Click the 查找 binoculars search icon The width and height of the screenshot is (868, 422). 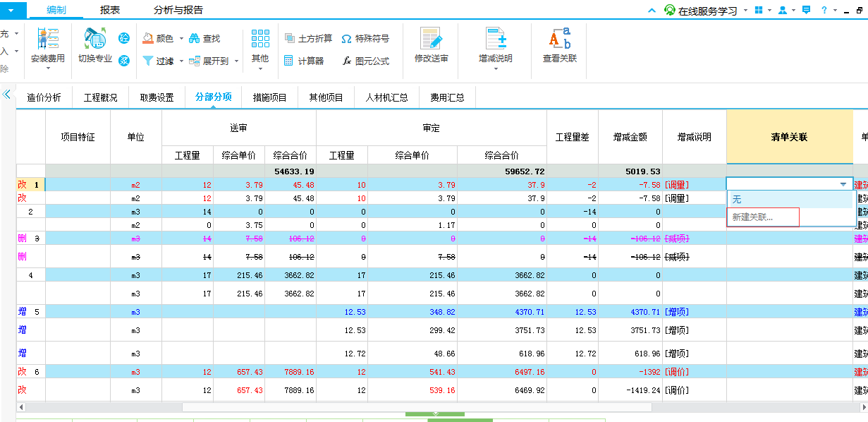point(195,39)
